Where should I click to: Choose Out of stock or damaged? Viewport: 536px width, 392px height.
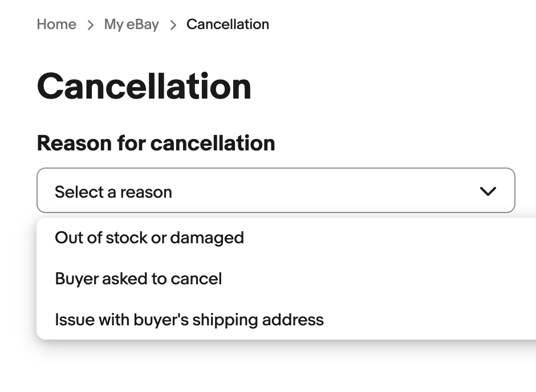pyautogui.click(x=149, y=238)
